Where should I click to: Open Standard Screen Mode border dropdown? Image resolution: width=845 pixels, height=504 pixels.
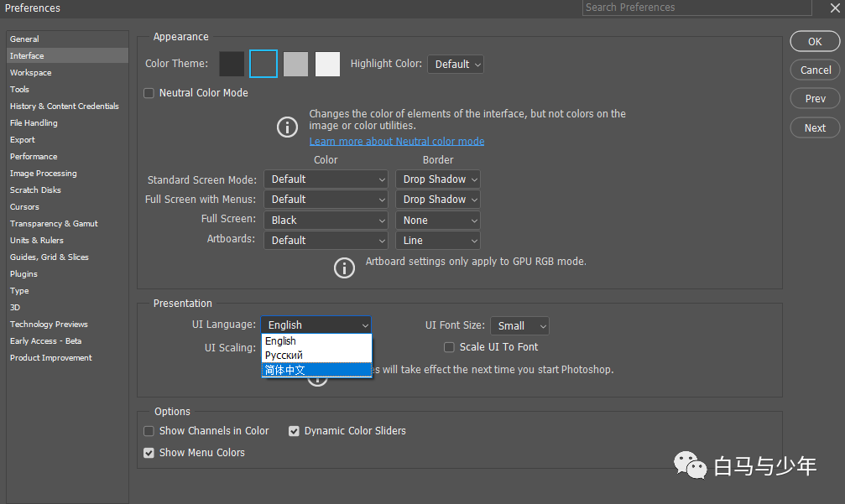[x=438, y=179]
